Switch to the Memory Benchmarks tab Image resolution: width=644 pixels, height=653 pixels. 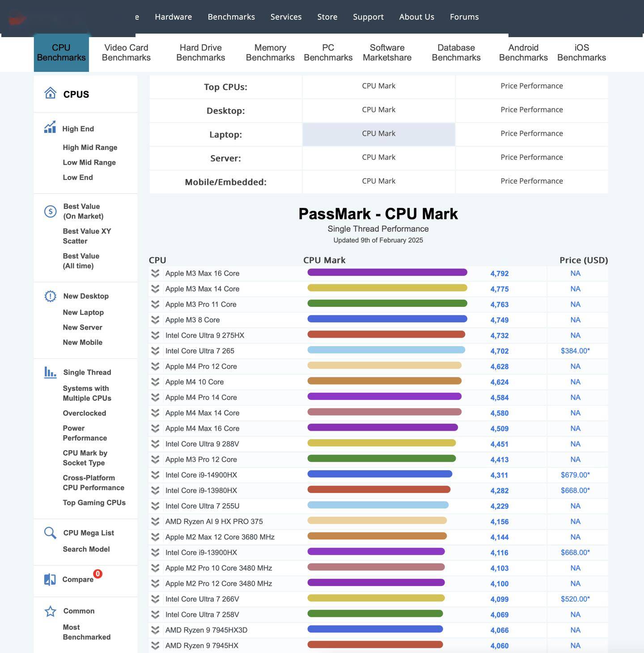click(270, 53)
